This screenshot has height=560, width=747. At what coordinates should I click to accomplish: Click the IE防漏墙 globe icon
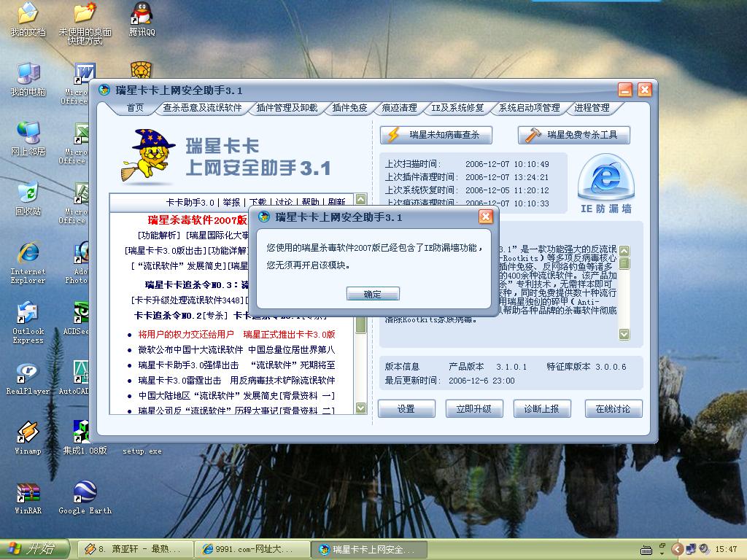606,176
